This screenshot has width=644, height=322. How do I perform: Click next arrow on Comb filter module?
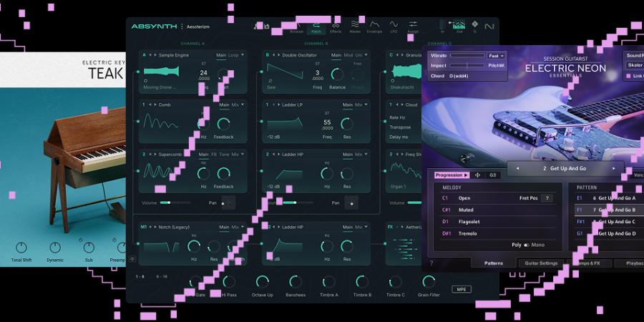pos(155,104)
